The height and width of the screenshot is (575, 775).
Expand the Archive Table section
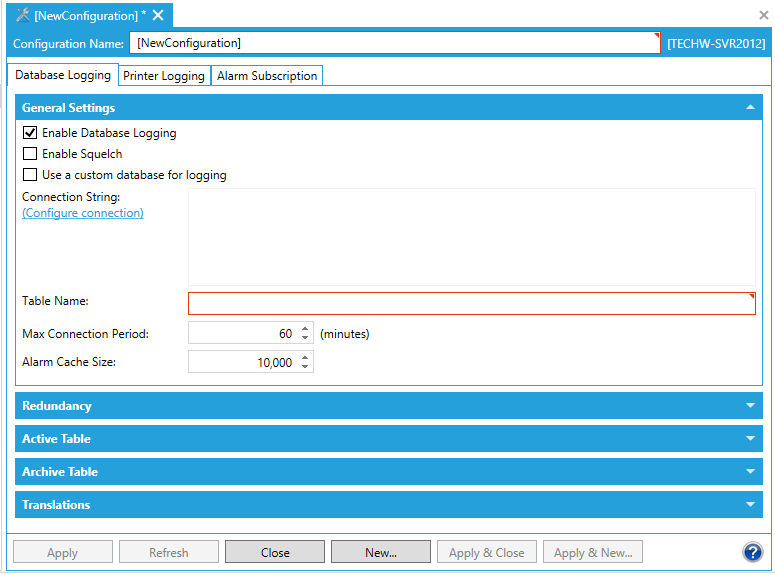click(749, 472)
